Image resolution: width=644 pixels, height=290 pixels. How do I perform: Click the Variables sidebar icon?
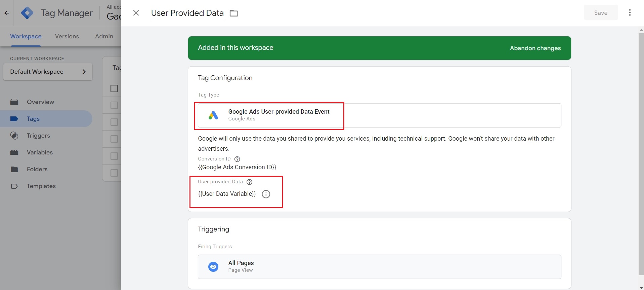click(x=14, y=152)
